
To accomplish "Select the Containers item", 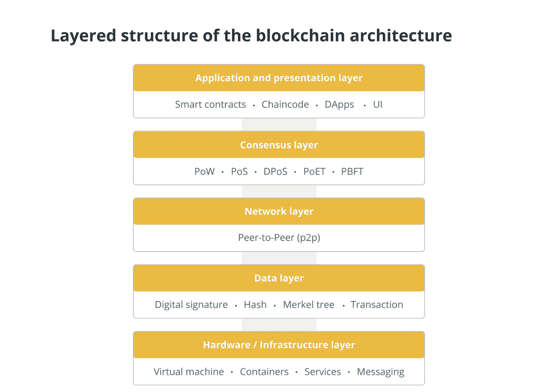I will pyautogui.click(x=264, y=371).
